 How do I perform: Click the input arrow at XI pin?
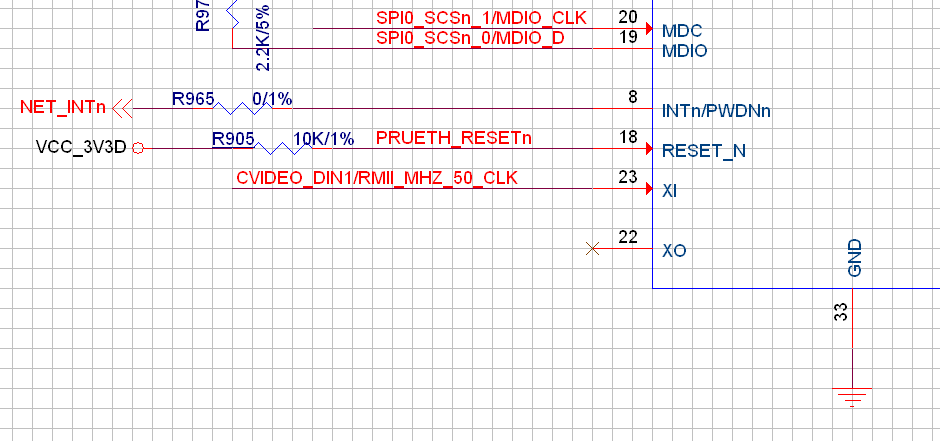coord(649,189)
